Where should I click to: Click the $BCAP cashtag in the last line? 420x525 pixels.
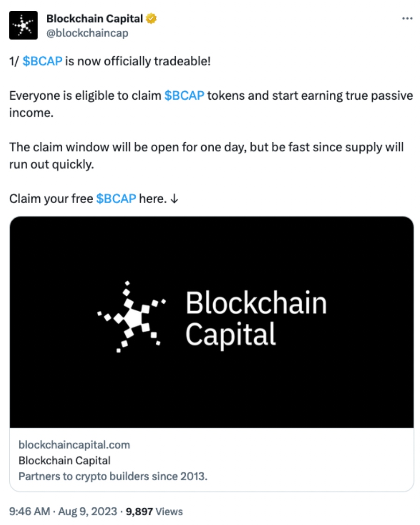(x=116, y=198)
